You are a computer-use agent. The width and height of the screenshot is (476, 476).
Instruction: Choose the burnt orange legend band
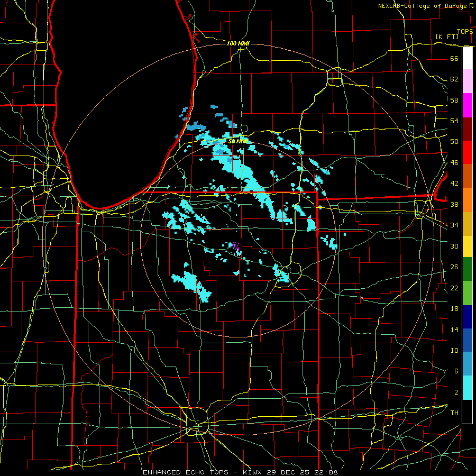[x=467, y=176]
